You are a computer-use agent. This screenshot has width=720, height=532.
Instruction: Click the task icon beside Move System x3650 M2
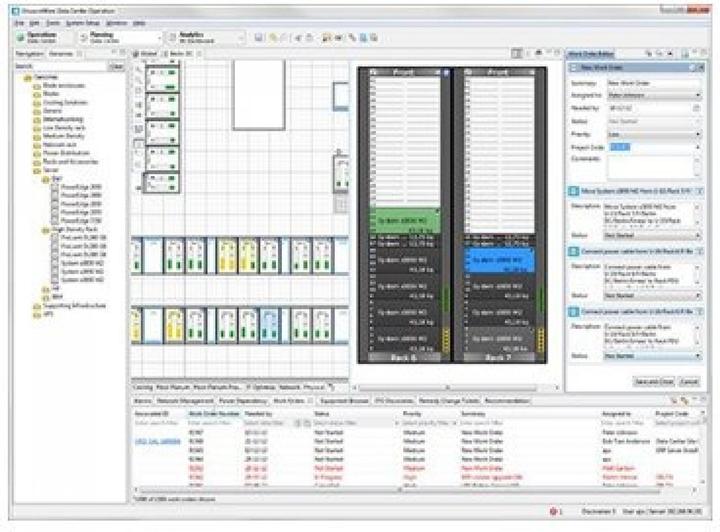click(573, 191)
